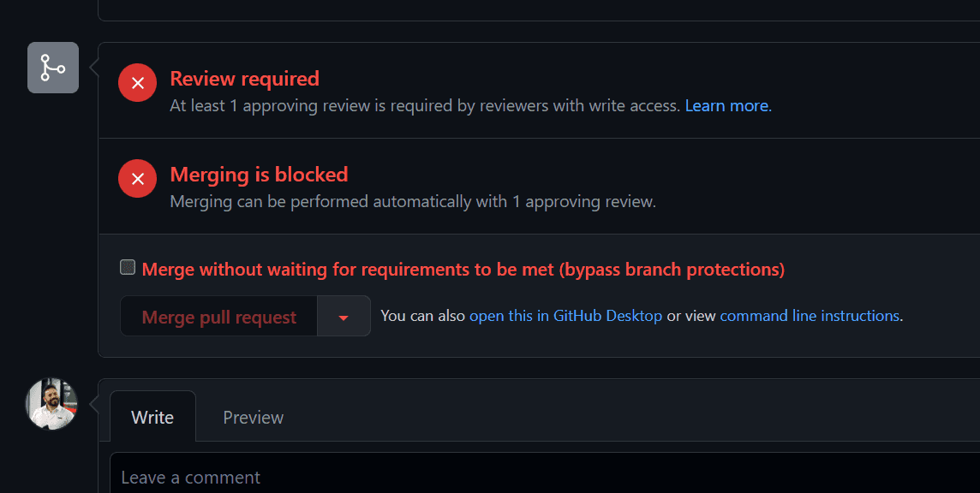This screenshot has height=493, width=980.
Task: Open the Learn more link
Action: click(726, 106)
